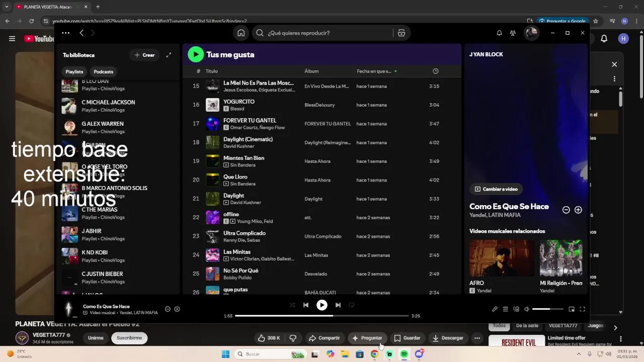
Task: Show hidden icons in system tray
Action: (x=579, y=354)
